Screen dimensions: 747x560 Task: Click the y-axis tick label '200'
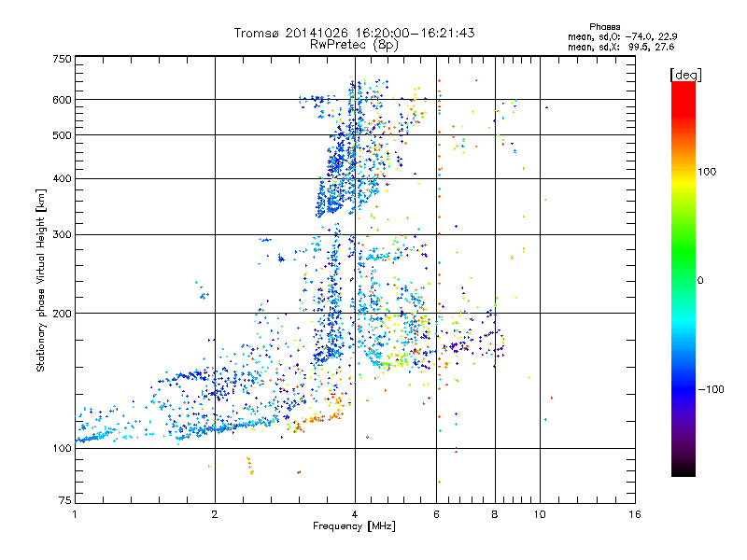point(62,314)
